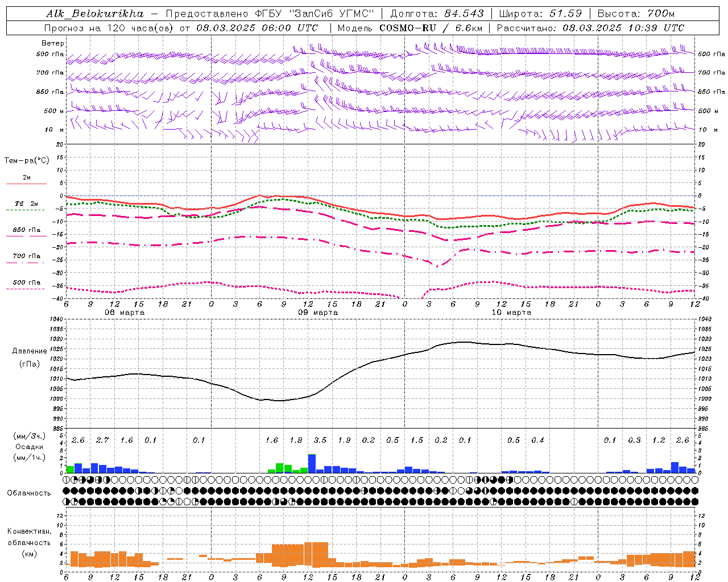Select the Долгота: 84.543 header value
The width and height of the screenshot is (728, 582).
point(437,14)
